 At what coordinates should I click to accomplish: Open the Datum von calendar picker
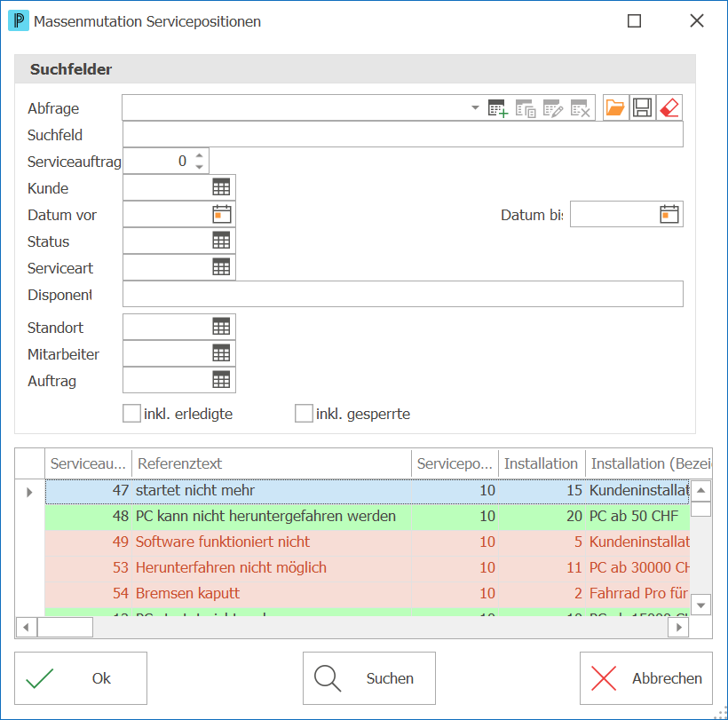(x=221, y=215)
